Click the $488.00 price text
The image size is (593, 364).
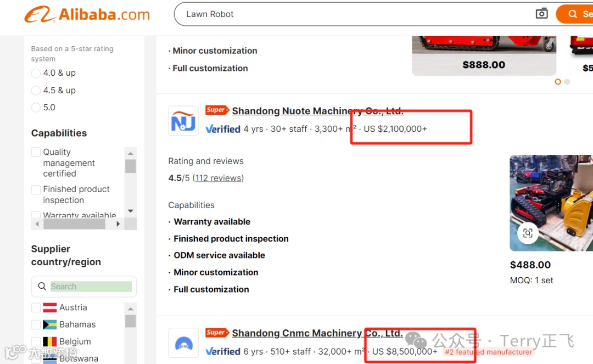click(x=530, y=265)
